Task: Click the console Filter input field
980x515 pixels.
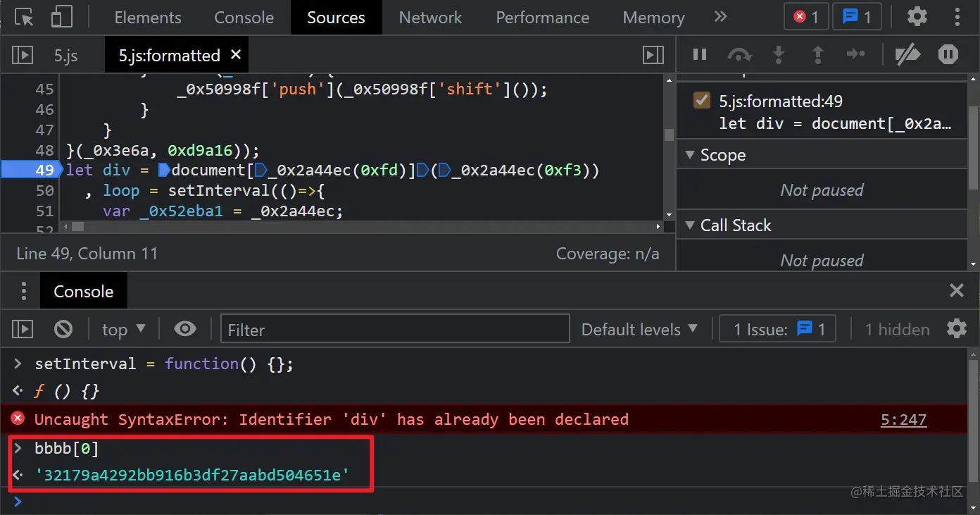Action: point(395,329)
